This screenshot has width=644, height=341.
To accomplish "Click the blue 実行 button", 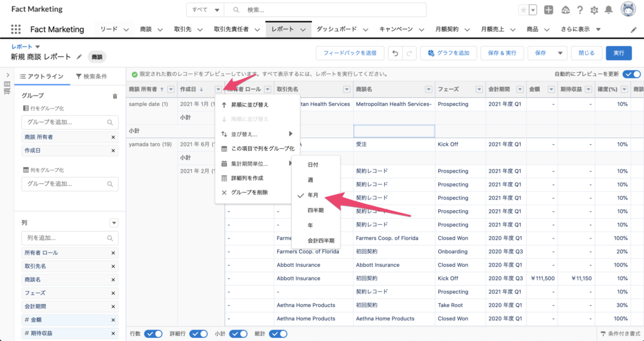I will click(x=619, y=53).
